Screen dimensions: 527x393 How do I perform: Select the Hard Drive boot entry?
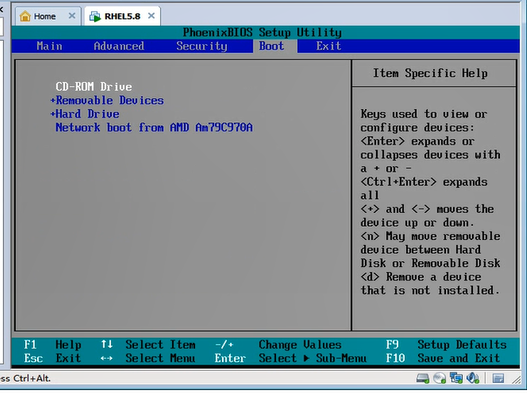pos(87,114)
